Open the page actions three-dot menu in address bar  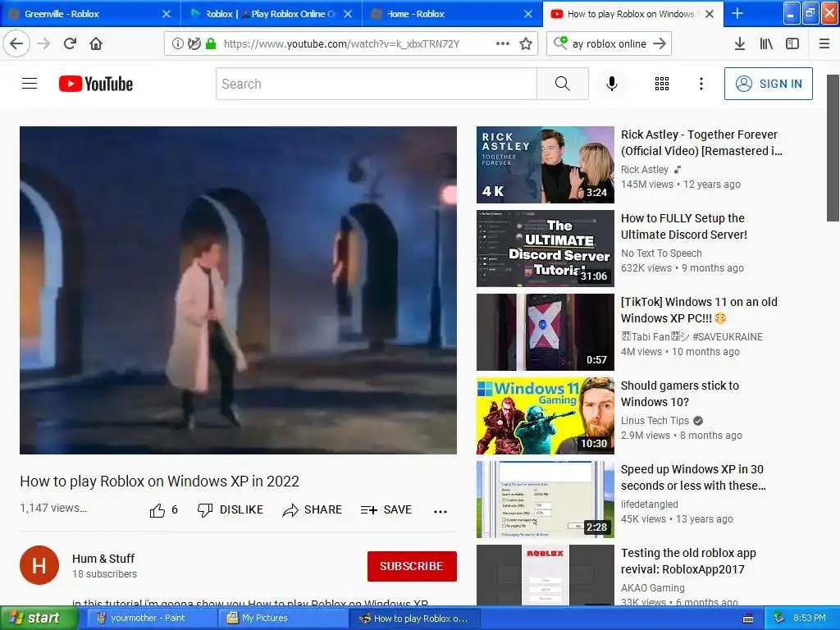(503, 44)
